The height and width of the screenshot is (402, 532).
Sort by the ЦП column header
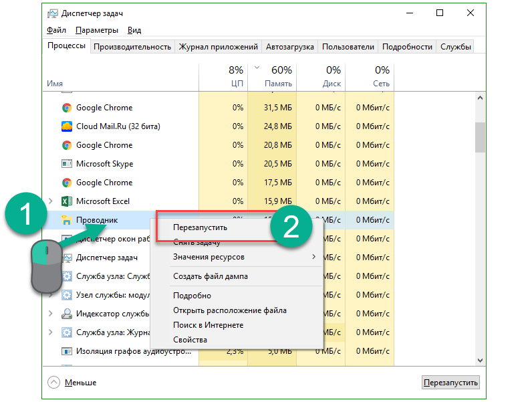click(223, 78)
